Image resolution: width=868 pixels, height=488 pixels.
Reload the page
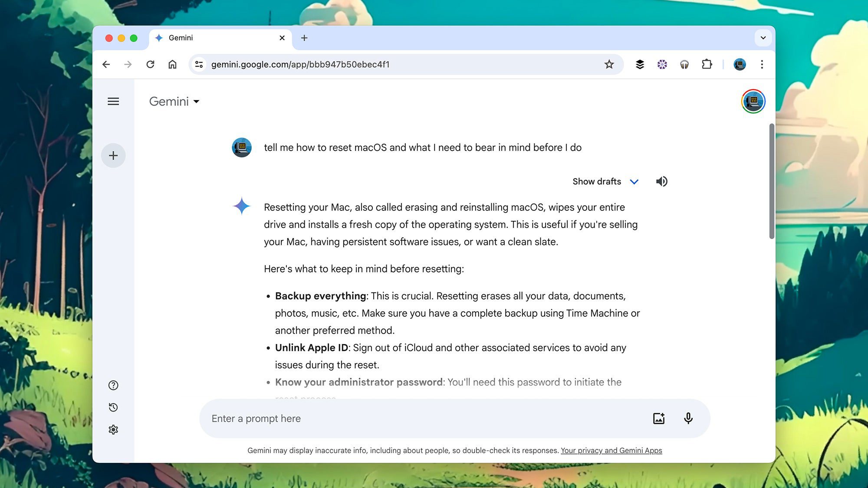point(150,64)
